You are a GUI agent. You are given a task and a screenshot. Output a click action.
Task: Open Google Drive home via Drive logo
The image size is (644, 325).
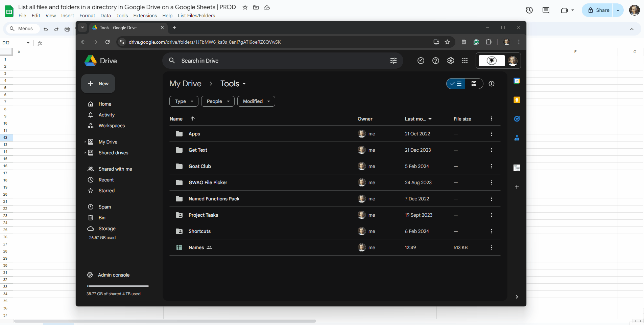[x=100, y=61]
